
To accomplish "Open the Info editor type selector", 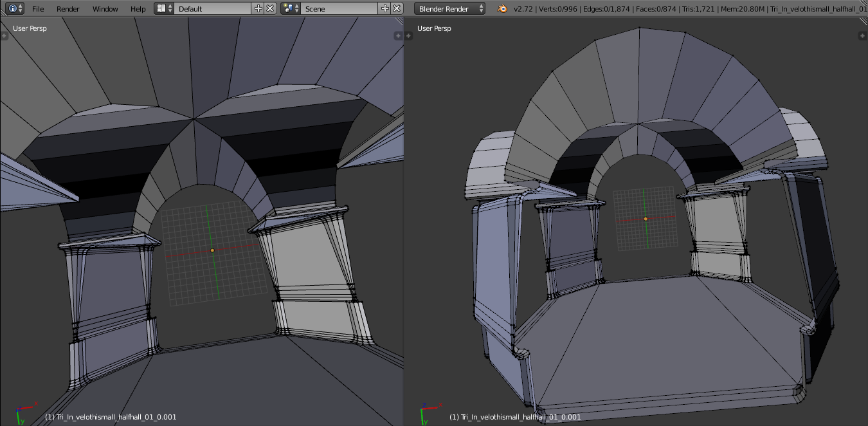I will [x=15, y=8].
